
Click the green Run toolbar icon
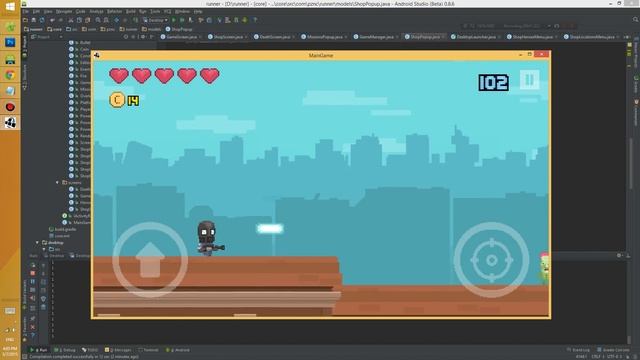point(174,20)
